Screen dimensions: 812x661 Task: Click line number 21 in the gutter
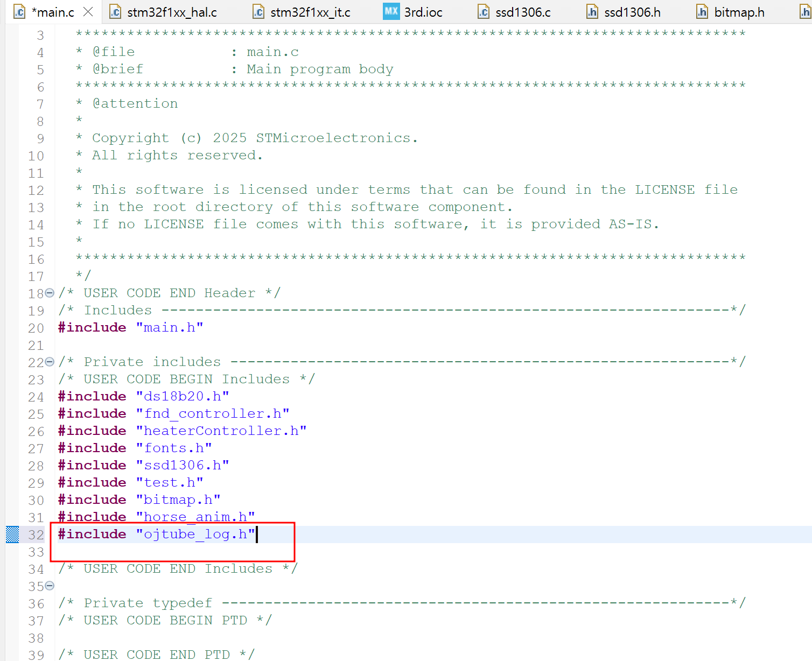[x=36, y=345]
